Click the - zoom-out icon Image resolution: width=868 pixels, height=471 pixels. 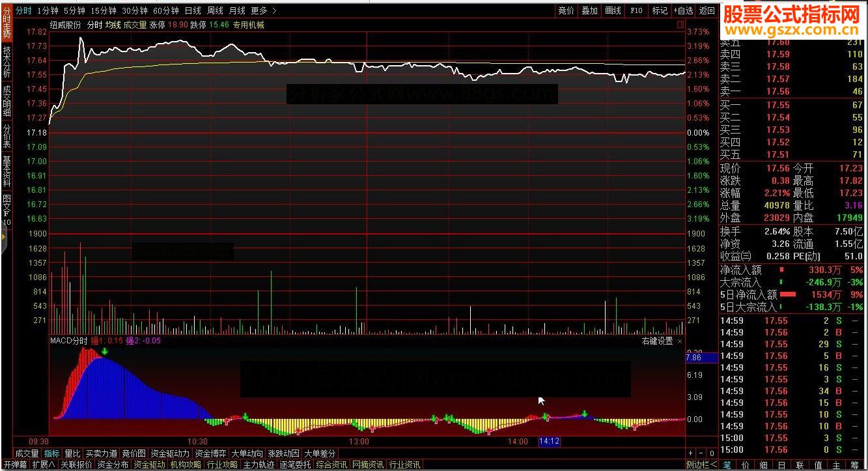(x=701, y=453)
